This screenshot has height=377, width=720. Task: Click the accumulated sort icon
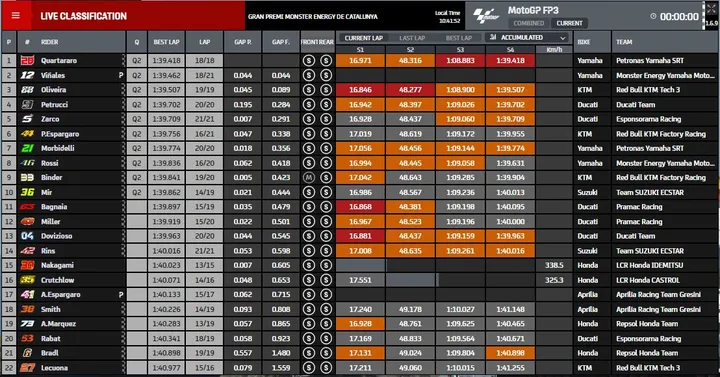(493, 37)
